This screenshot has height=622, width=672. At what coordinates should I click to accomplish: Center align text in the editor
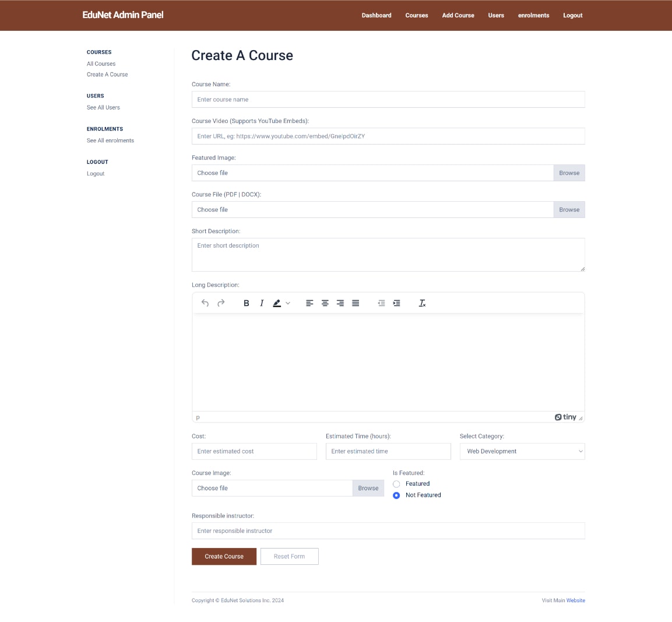(x=325, y=303)
